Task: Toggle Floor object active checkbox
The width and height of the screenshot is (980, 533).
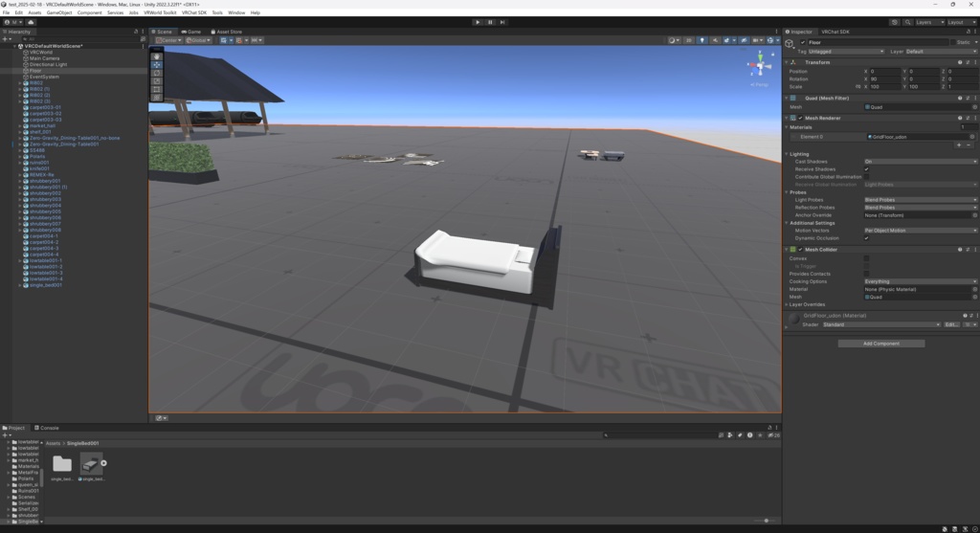Action: (x=803, y=42)
